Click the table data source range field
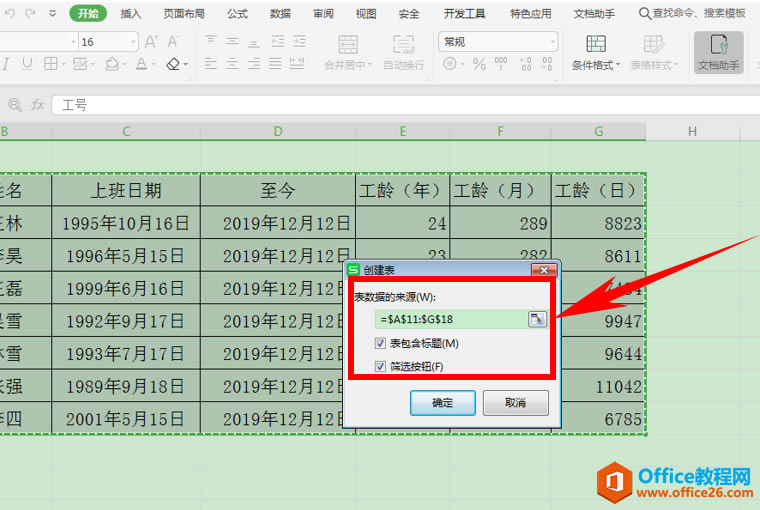 (450, 318)
